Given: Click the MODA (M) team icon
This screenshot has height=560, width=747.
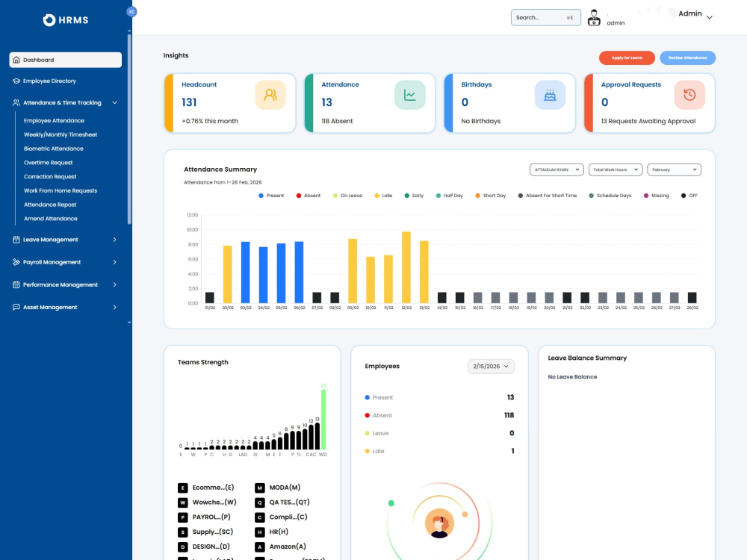Looking at the screenshot, I should [260, 488].
